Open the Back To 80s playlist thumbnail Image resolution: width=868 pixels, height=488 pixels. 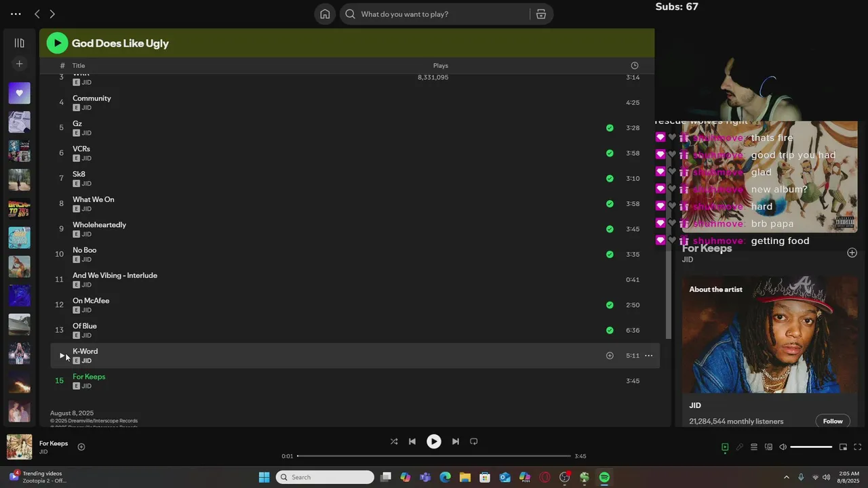pyautogui.click(x=19, y=208)
